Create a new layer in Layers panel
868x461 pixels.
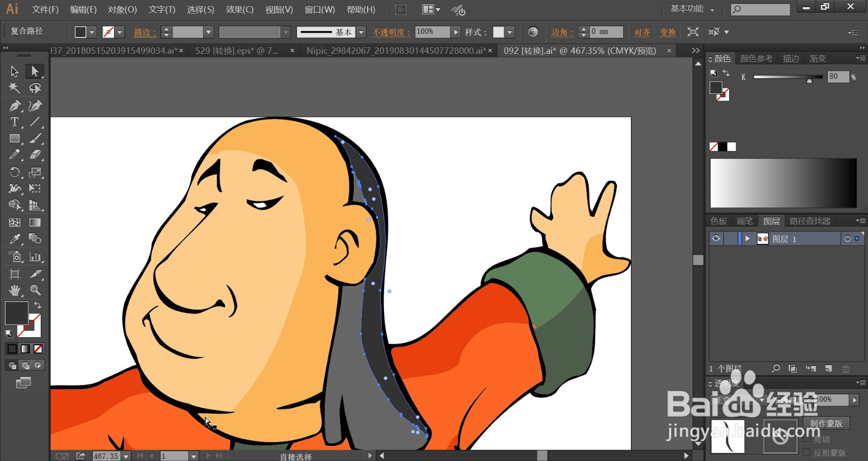tap(828, 369)
